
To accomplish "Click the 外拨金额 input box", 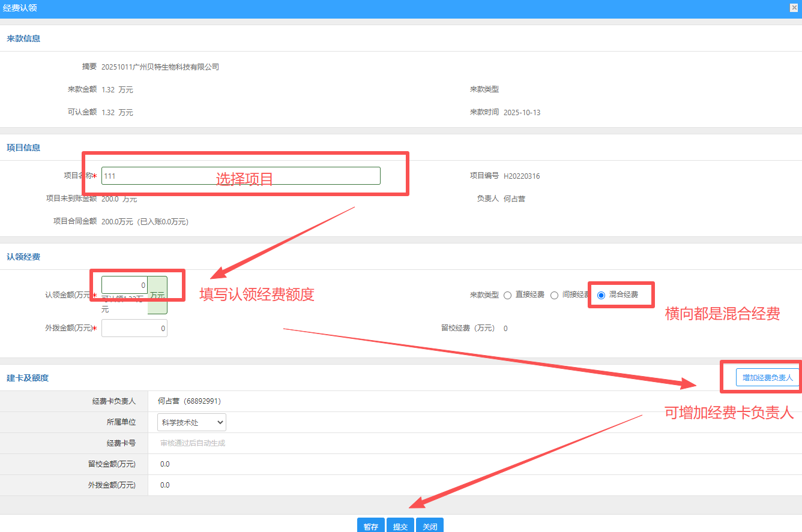I will coord(134,328).
